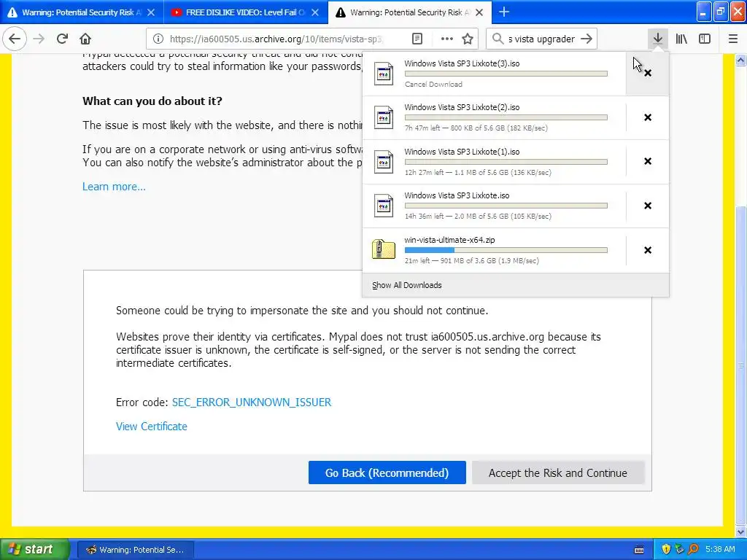Follow the Learn more… link

tap(114, 187)
